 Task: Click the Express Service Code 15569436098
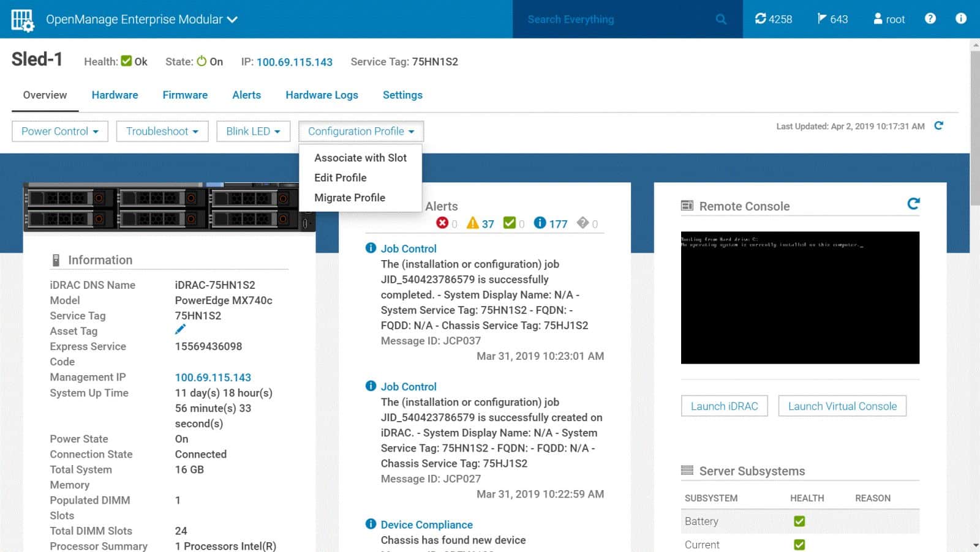click(x=208, y=346)
